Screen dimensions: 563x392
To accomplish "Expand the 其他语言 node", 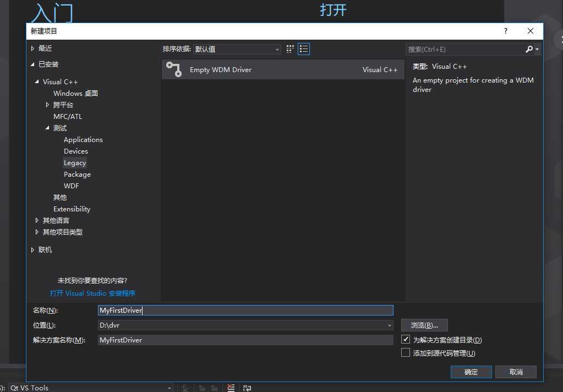I will tap(37, 220).
